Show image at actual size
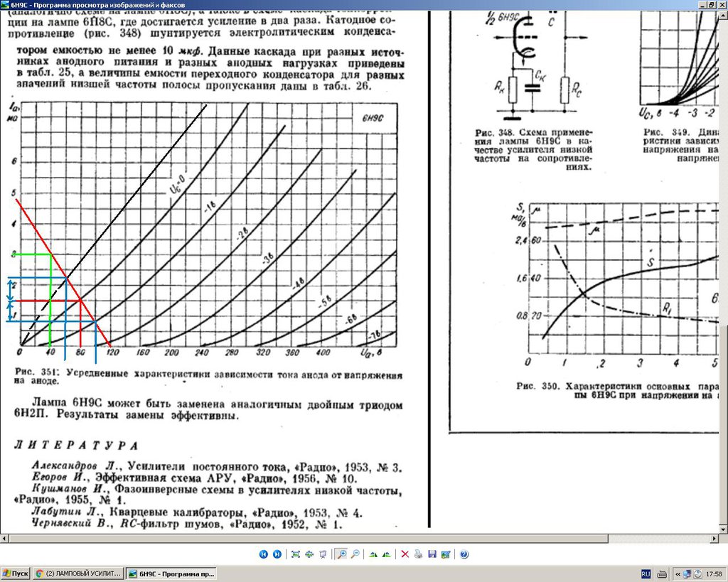This screenshot has width=728, height=582. [x=309, y=554]
